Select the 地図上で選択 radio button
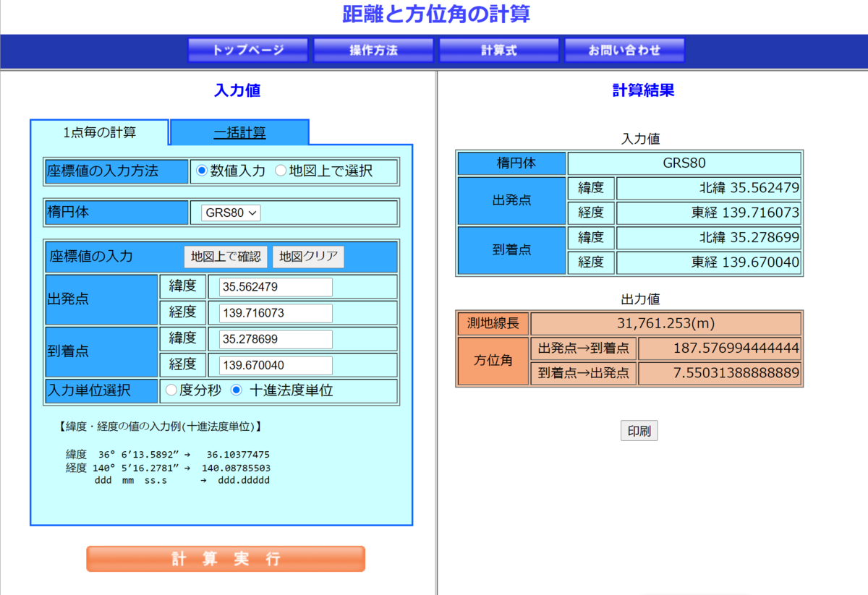Viewport: 868px width, 595px height. point(281,171)
